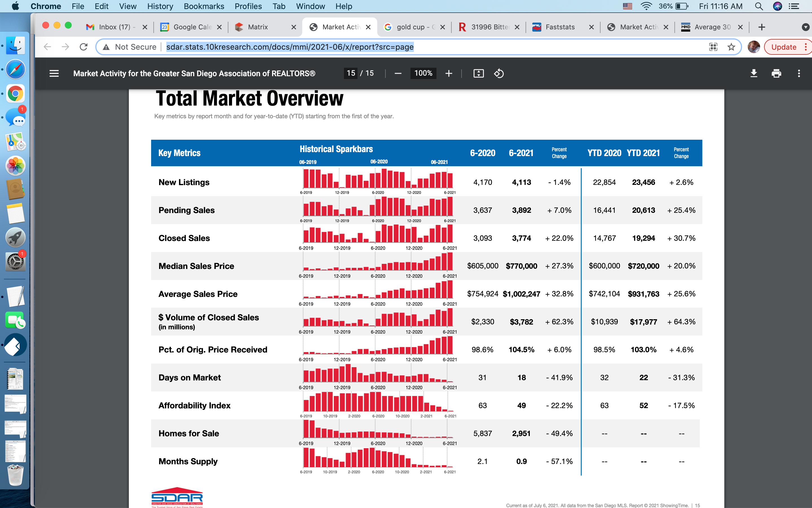Click the SDAR logo at page bottom
The height and width of the screenshot is (508, 812).
pos(177,497)
